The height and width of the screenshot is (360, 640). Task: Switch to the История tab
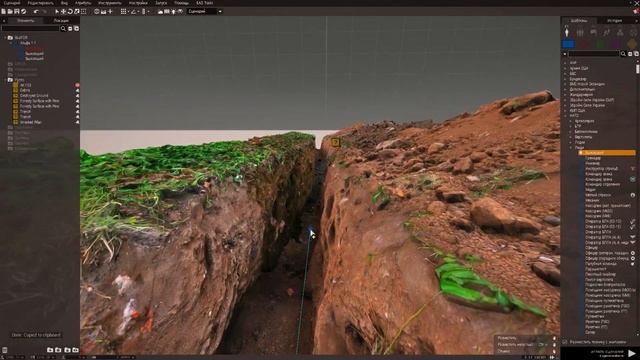click(614, 20)
